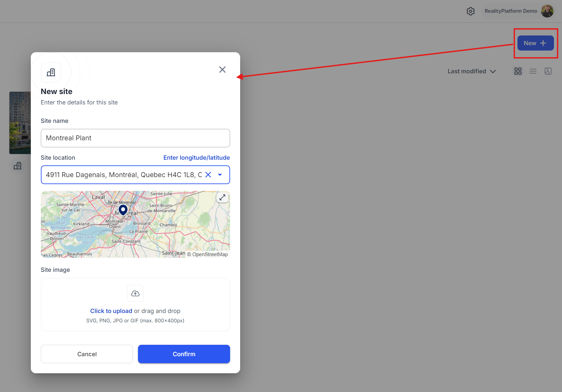Switch to grid view layout
The image size is (562, 392).
click(518, 71)
